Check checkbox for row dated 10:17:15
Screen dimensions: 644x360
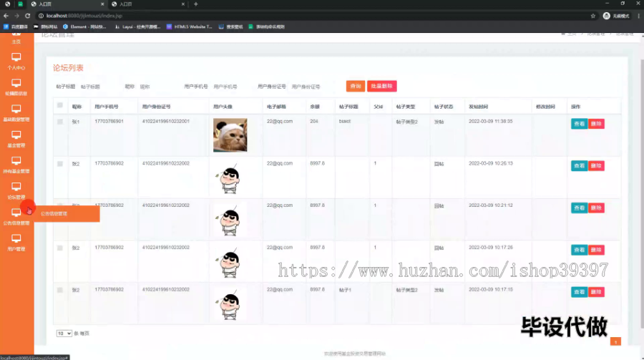pos(60,290)
